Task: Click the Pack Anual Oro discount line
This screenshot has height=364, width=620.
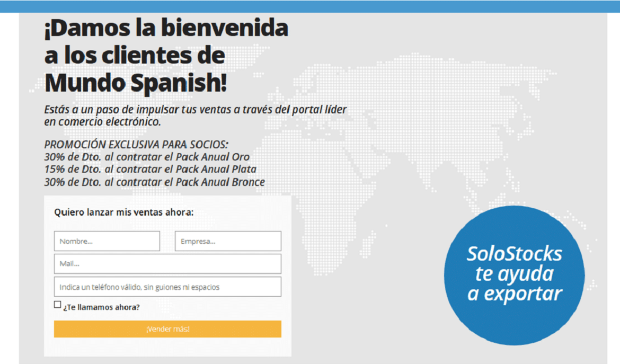Action: (x=147, y=157)
